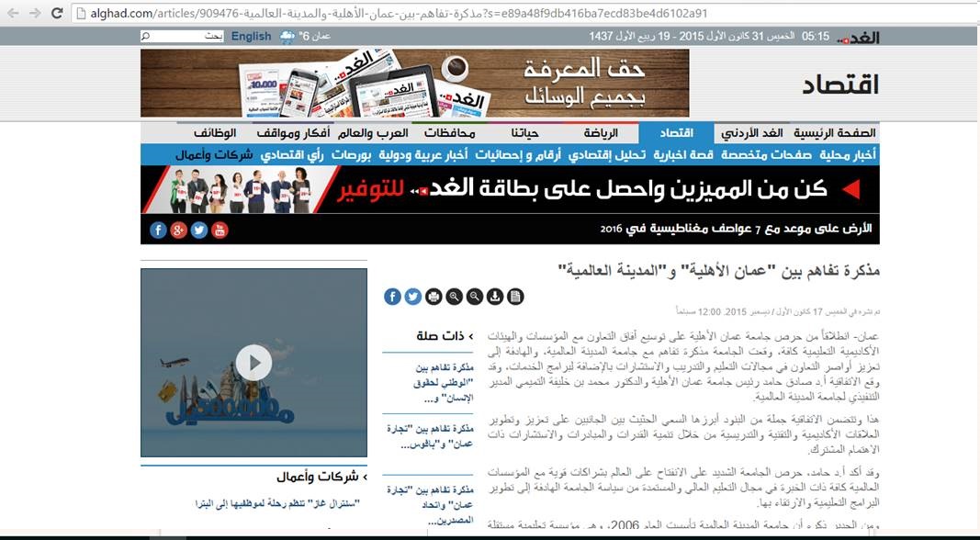980x540 pixels.
Task: Click the weather icon beside Amman temperature
Action: click(287, 37)
